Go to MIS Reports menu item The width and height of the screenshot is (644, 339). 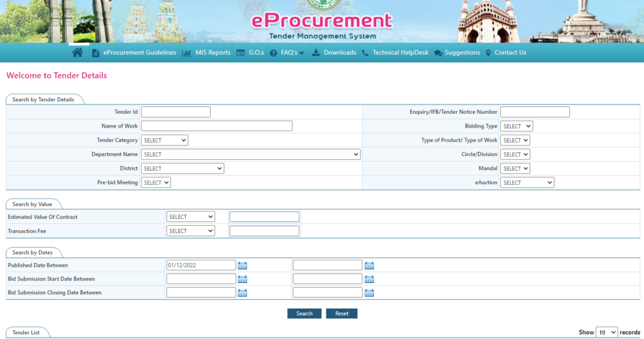[x=206, y=53]
